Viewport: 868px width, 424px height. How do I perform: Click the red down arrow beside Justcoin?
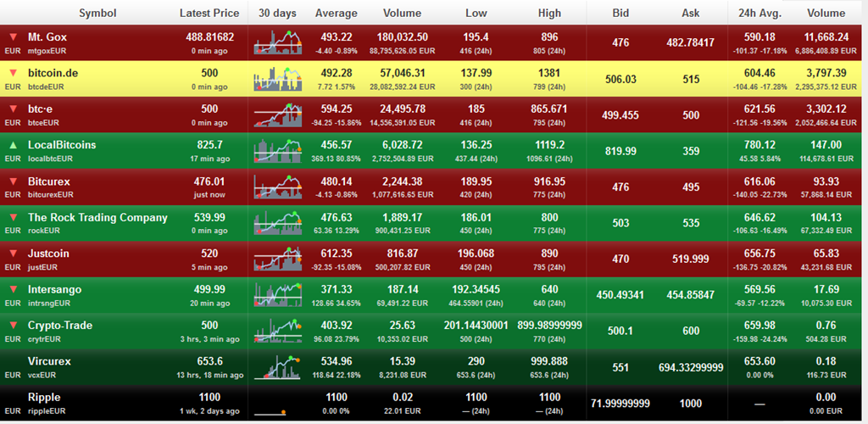click(x=14, y=254)
